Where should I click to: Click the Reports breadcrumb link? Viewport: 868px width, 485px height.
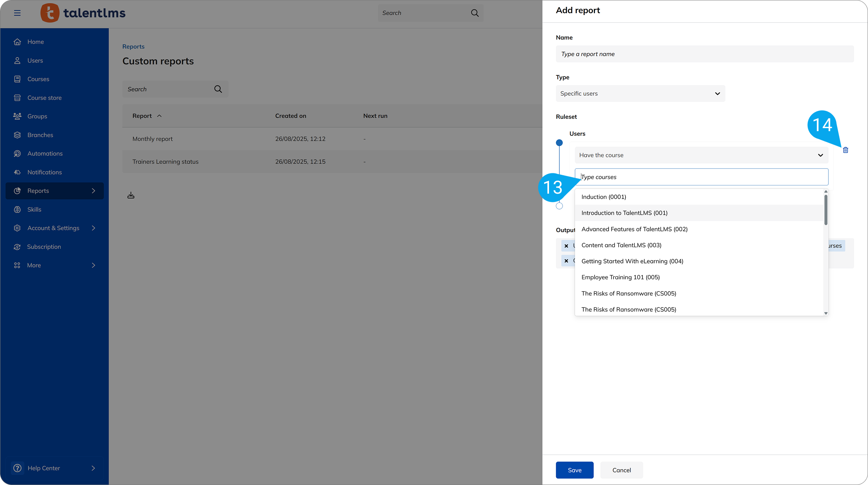[133, 46]
